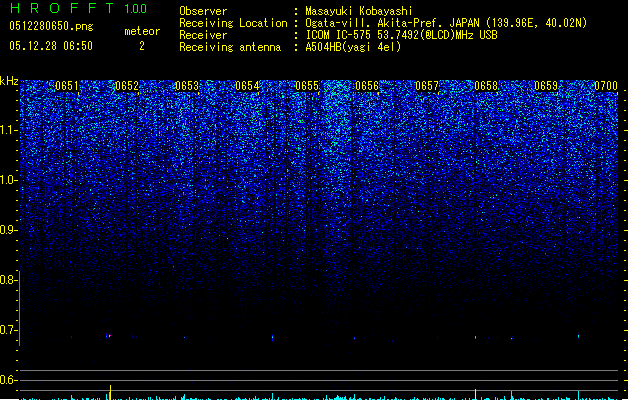Select the observer name Masayuki Kobayashi
Viewport: 629px width, 400px height.
point(359,11)
